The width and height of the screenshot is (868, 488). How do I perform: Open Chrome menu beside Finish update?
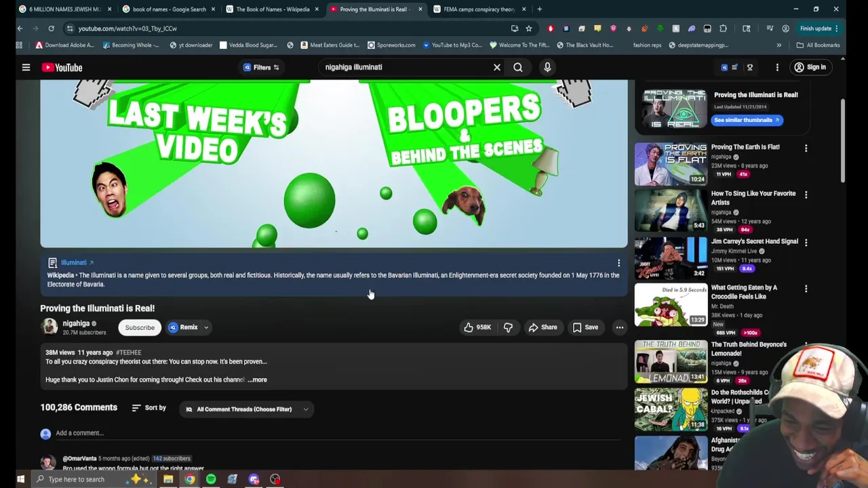[x=837, y=28]
